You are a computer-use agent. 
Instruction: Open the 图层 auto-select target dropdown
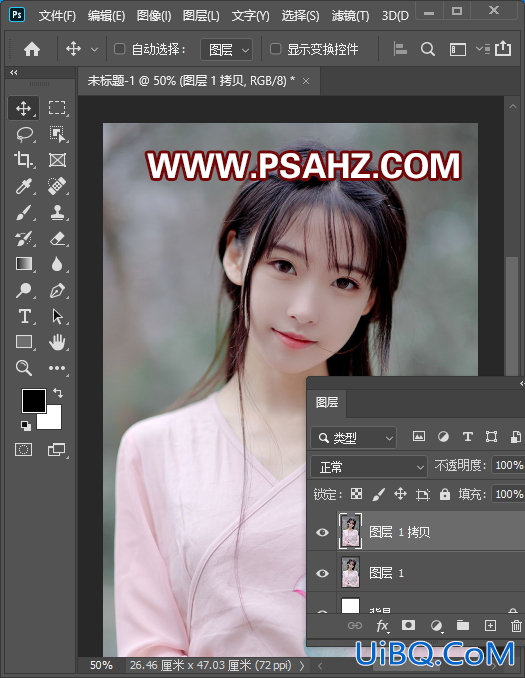coord(227,50)
